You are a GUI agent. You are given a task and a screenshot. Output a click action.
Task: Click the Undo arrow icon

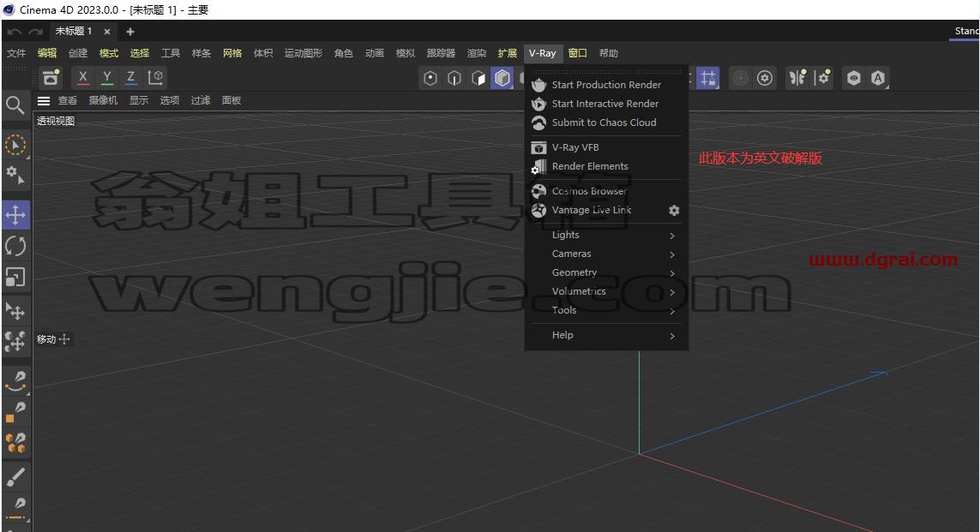tap(15, 31)
